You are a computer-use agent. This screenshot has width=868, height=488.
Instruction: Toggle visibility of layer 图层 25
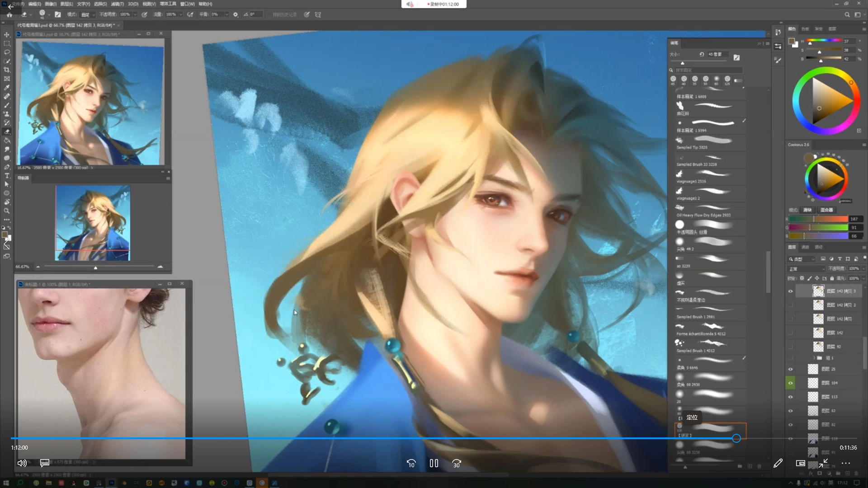coord(790,369)
